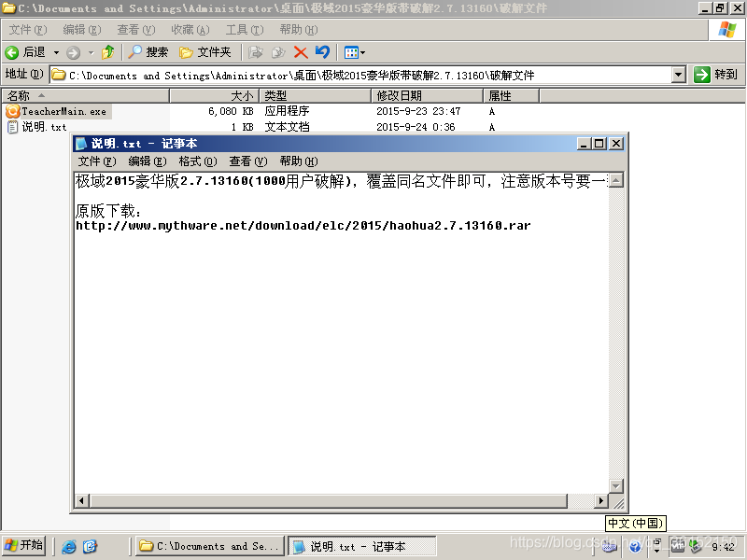
Task: Click the 原版下载 line in Notepad
Action: (x=108, y=211)
